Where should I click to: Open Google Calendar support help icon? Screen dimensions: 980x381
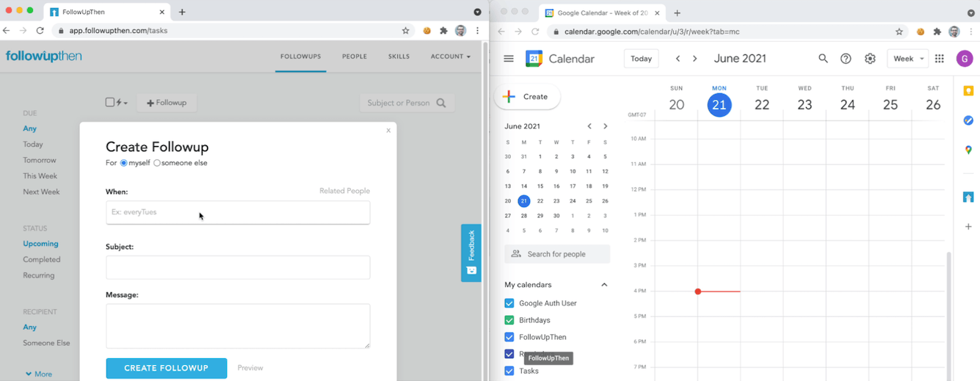click(x=846, y=59)
